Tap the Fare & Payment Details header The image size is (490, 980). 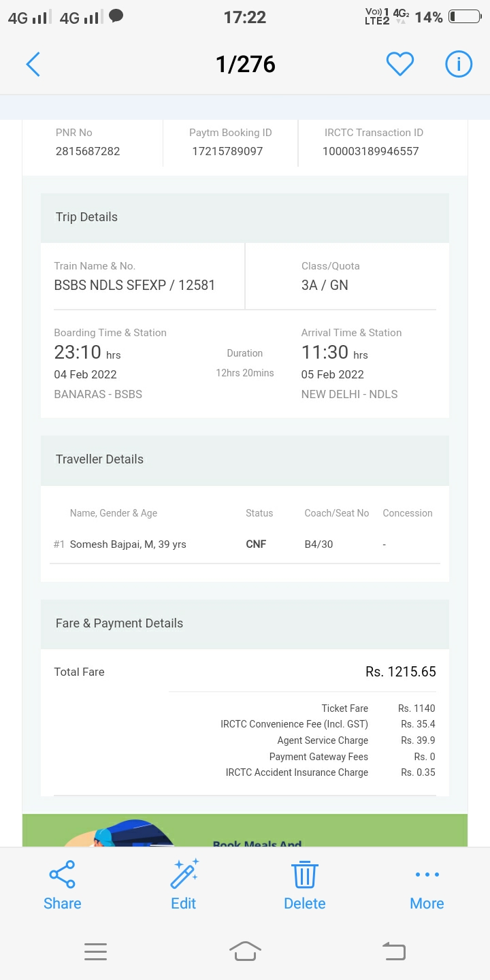[x=245, y=623]
